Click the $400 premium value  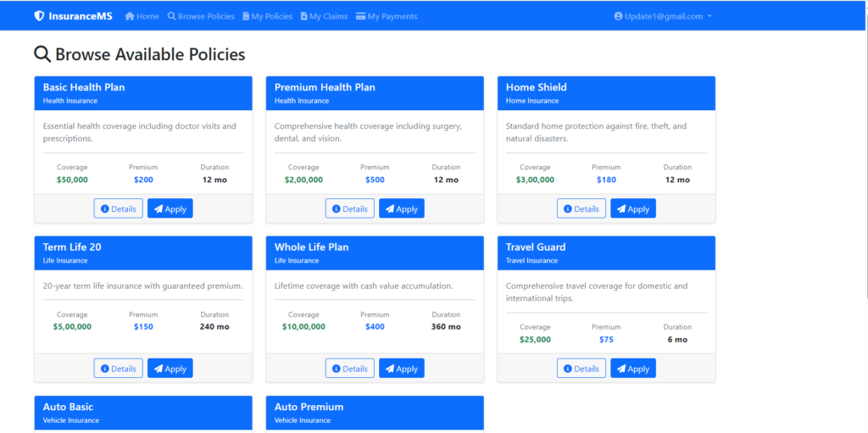coord(375,327)
